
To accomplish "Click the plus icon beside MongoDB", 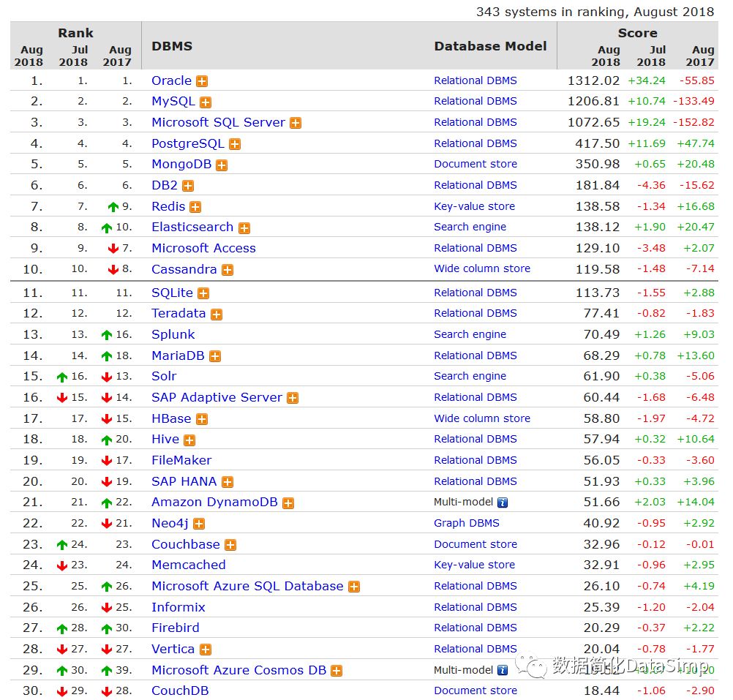I will coord(222,165).
